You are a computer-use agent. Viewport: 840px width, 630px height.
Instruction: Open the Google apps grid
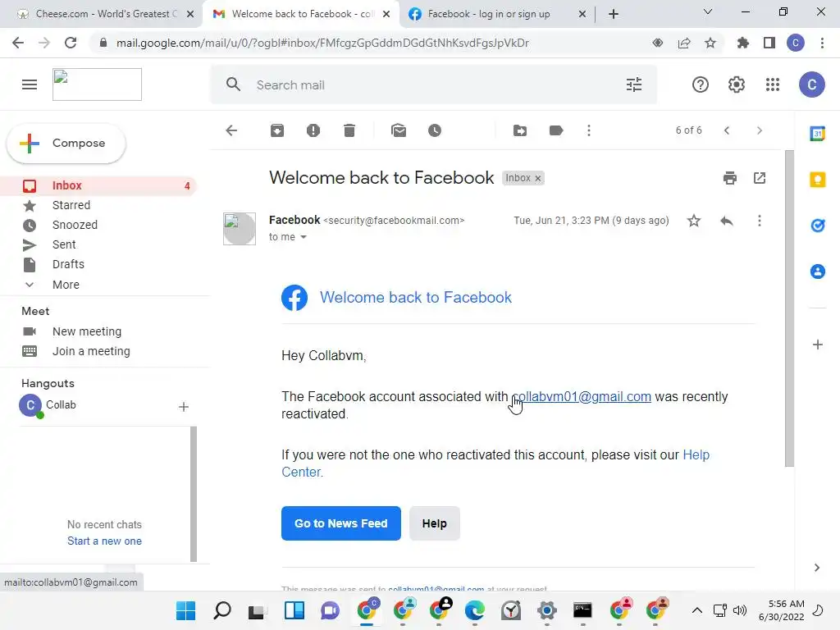pyautogui.click(x=773, y=84)
